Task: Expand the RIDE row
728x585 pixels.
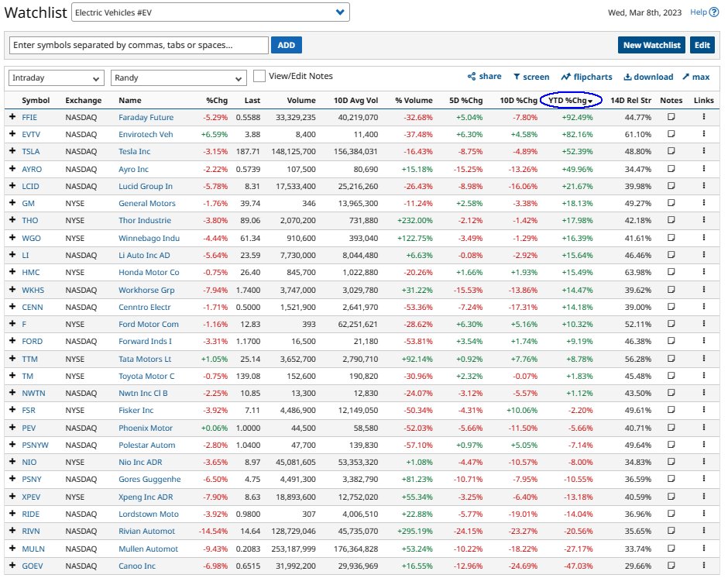Action: [x=12, y=514]
